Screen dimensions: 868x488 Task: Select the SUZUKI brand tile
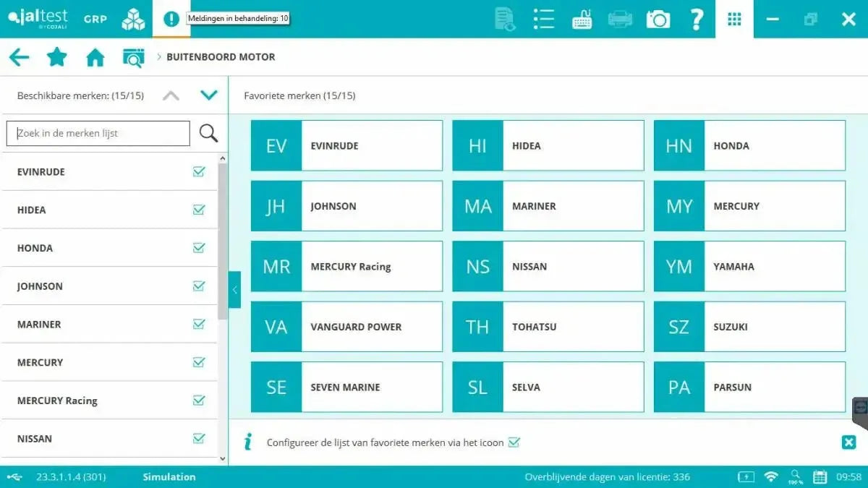pyautogui.click(x=749, y=326)
